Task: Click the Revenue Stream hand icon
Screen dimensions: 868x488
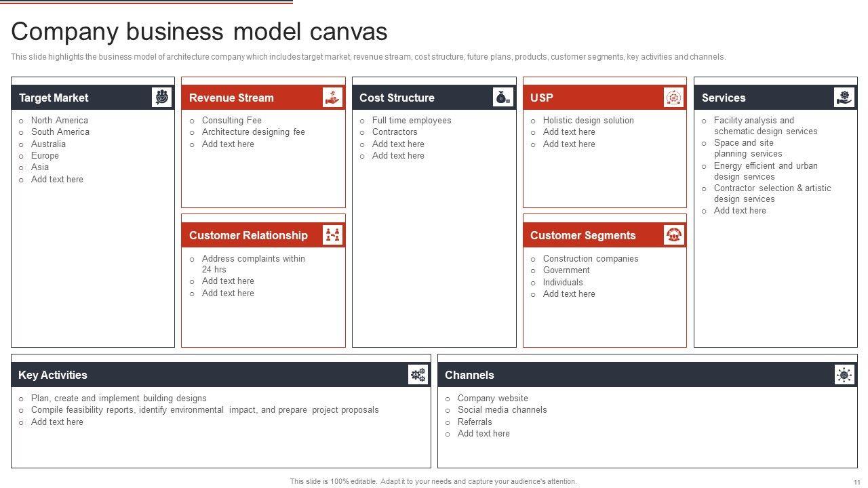Action: point(332,98)
